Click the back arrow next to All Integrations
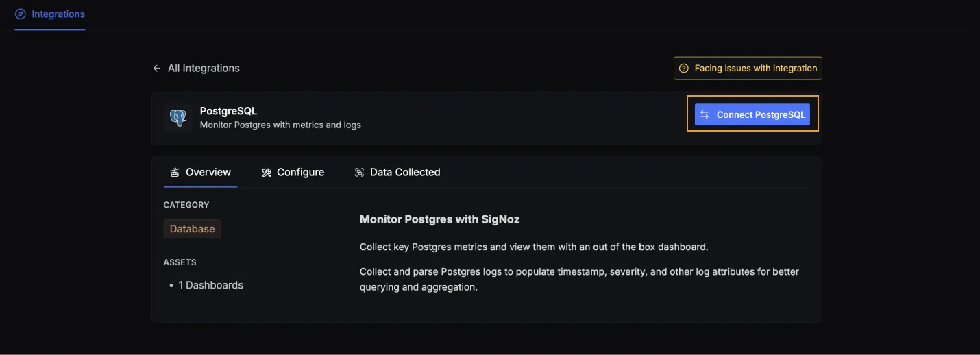This screenshot has width=980, height=355. point(157,69)
